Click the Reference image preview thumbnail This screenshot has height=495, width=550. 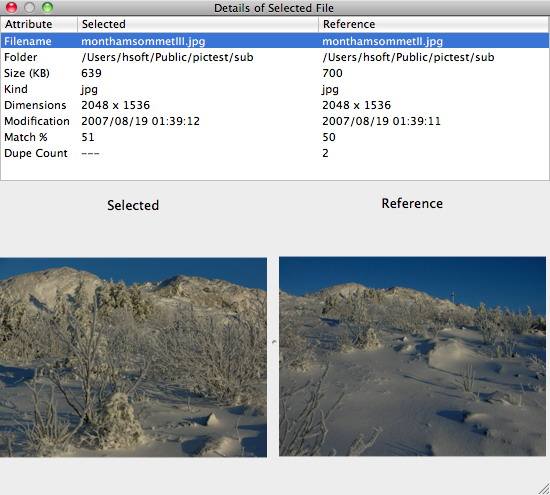(412, 356)
